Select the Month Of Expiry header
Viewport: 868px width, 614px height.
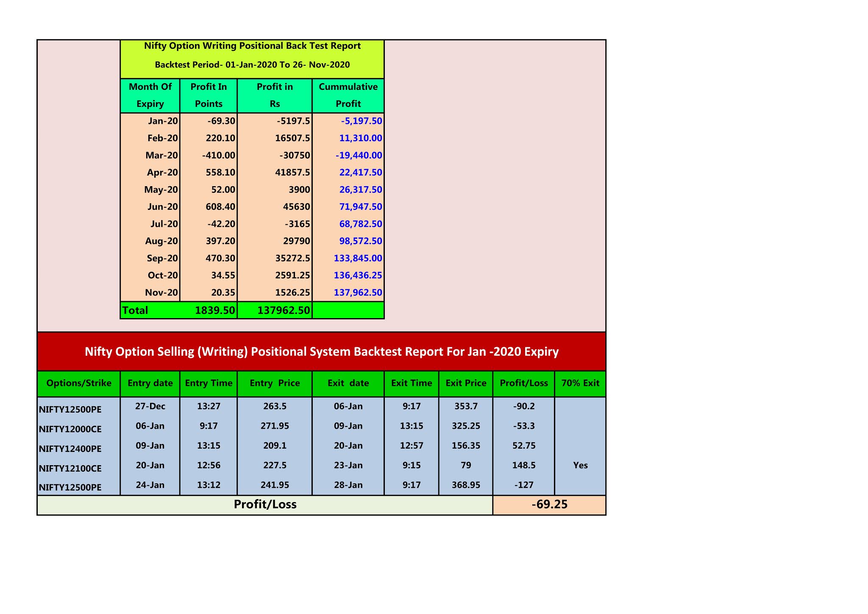[x=150, y=95]
